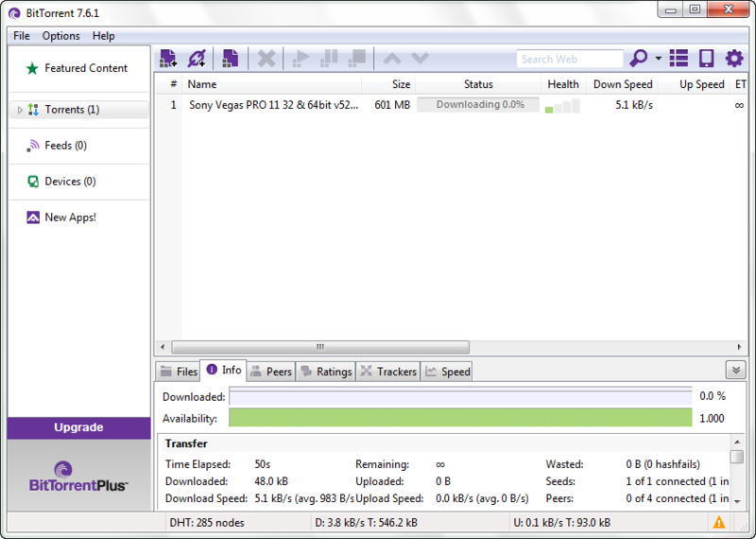Select Torrents (1) in sidebar

(x=79, y=110)
